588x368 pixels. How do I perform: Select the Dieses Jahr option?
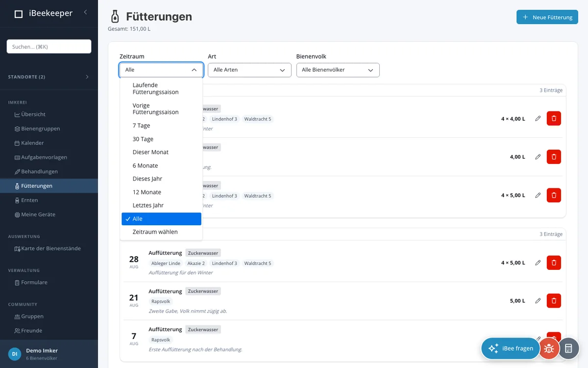click(x=161, y=179)
